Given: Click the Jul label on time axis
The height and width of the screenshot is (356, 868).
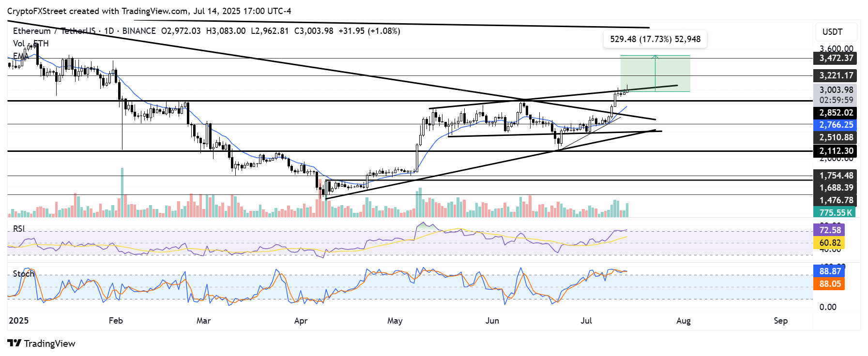Looking at the screenshot, I should click(586, 321).
